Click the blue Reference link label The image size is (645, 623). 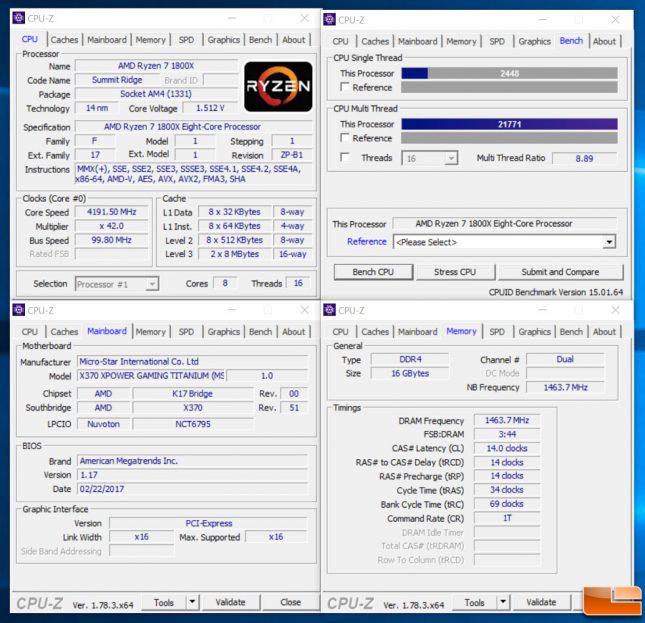pos(367,241)
